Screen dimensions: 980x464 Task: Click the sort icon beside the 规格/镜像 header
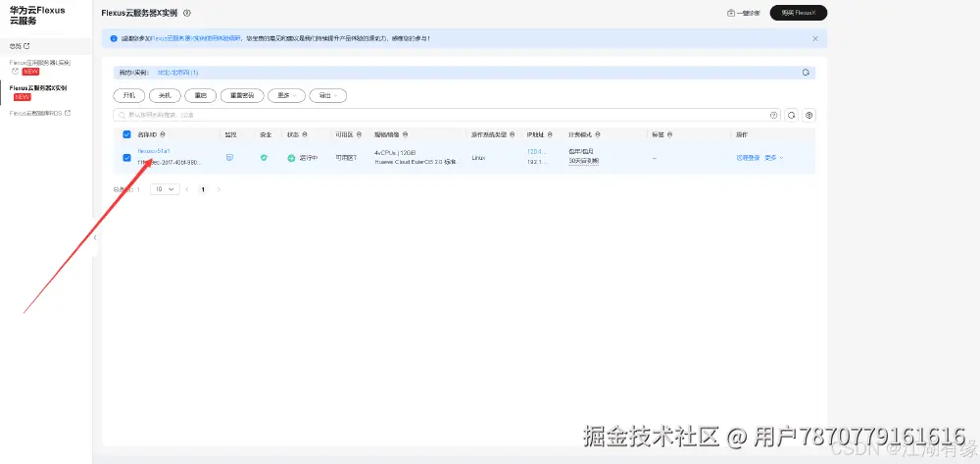[x=406, y=134]
